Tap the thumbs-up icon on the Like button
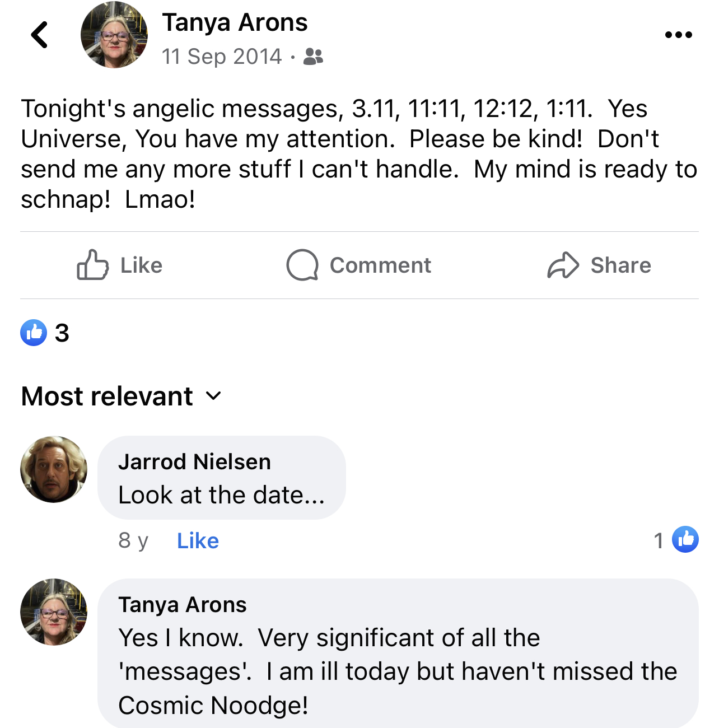The height and width of the screenshot is (728, 719). click(92, 265)
